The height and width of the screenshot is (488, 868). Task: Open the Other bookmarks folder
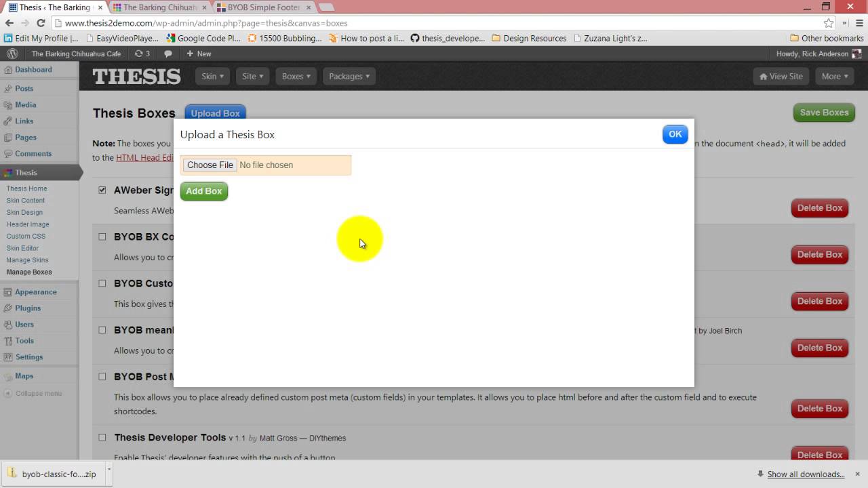pyautogui.click(x=826, y=39)
